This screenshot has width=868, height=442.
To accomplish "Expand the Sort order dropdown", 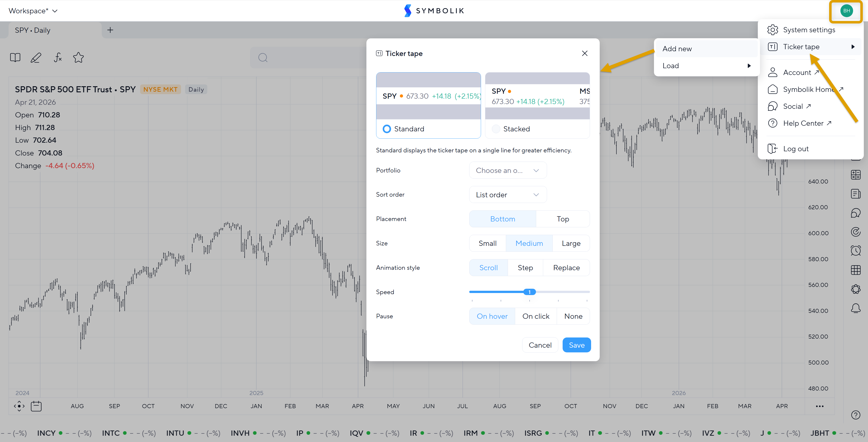I will [507, 195].
